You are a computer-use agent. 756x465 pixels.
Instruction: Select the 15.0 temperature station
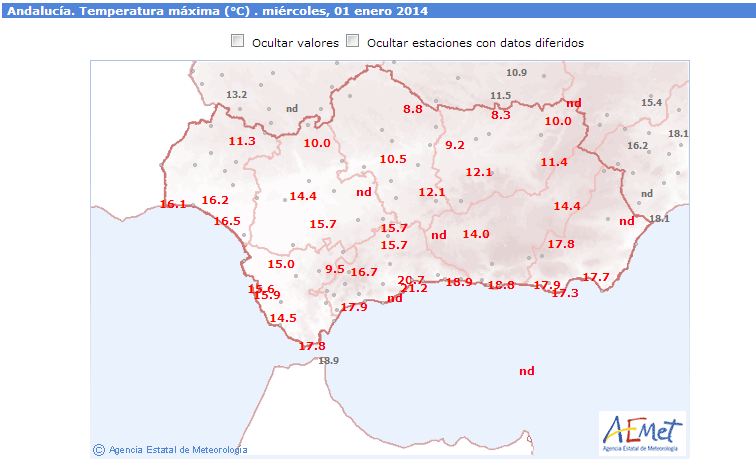coord(281,264)
